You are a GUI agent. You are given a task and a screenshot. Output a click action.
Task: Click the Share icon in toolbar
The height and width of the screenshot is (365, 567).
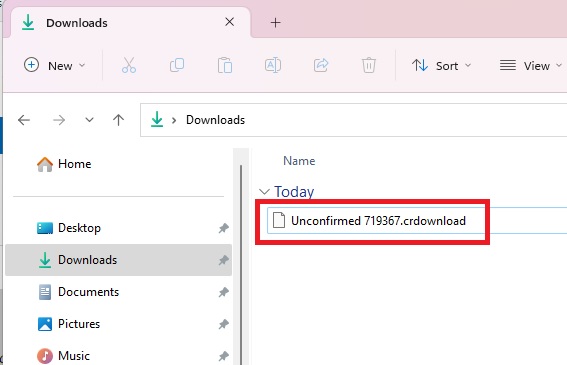point(321,65)
